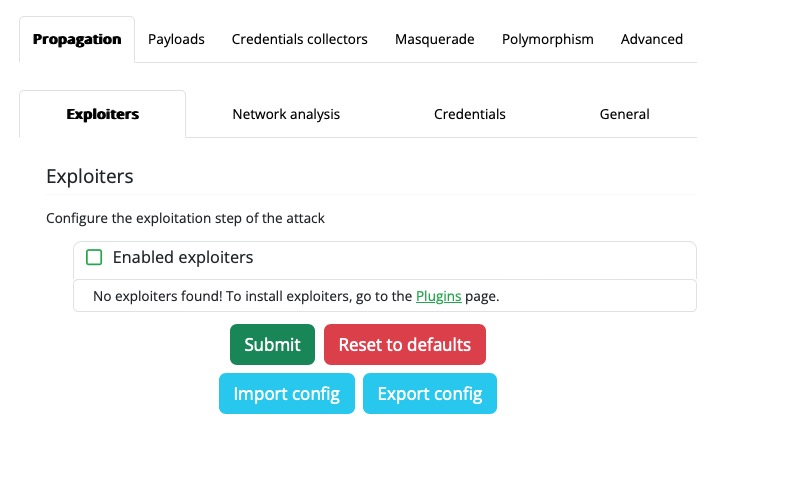The width and height of the screenshot is (800, 482).
Task: Open the General sub-tab
Action: tap(624, 114)
